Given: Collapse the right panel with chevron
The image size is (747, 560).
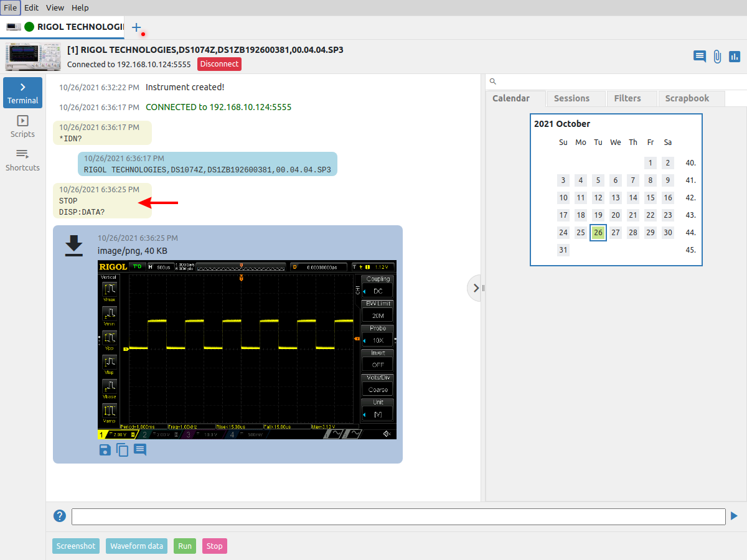Looking at the screenshot, I should click(476, 288).
